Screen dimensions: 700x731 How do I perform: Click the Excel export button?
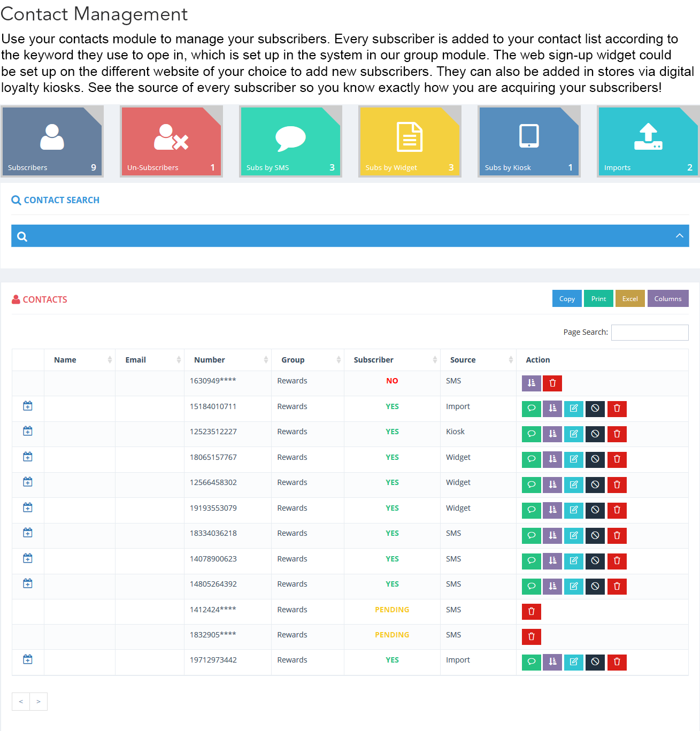tap(629, 298)
